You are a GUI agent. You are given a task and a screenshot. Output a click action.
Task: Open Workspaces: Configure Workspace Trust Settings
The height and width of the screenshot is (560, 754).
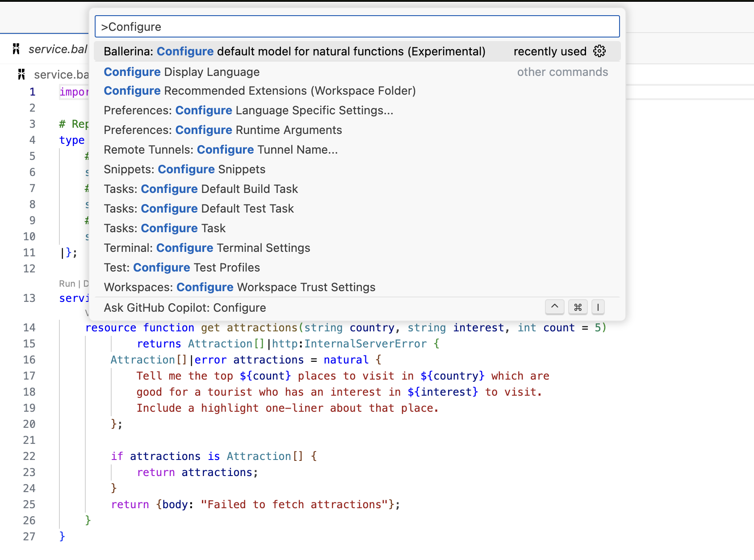[x=357, y=287]
